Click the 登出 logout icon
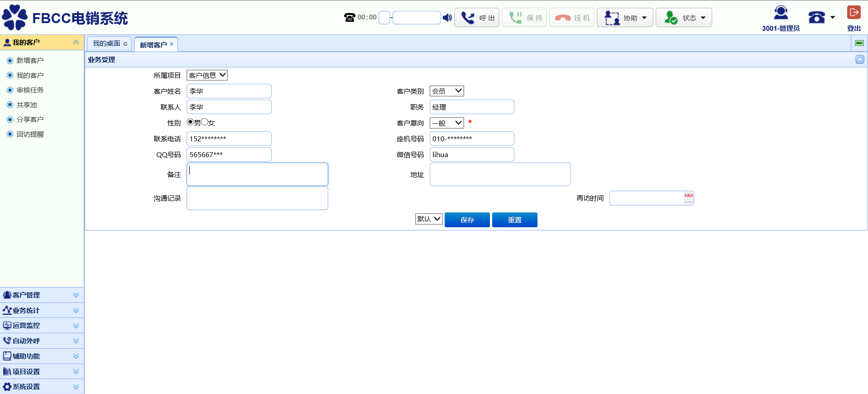 point(854,12)
